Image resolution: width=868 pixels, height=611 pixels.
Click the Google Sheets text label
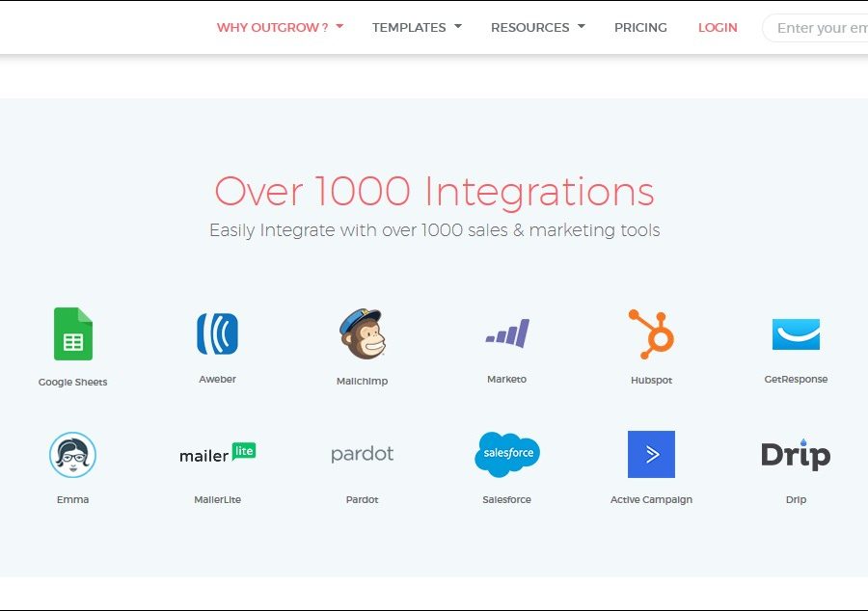point(73,383)
